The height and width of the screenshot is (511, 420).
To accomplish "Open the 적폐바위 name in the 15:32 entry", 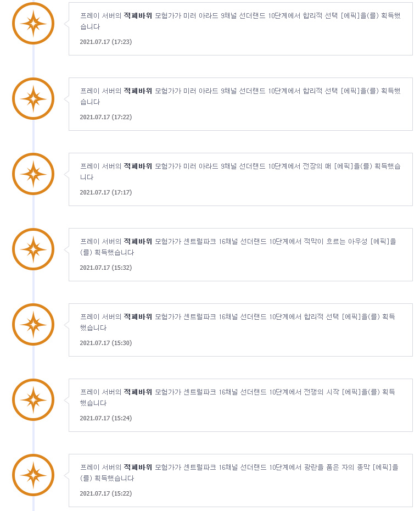I will point(138,241).
